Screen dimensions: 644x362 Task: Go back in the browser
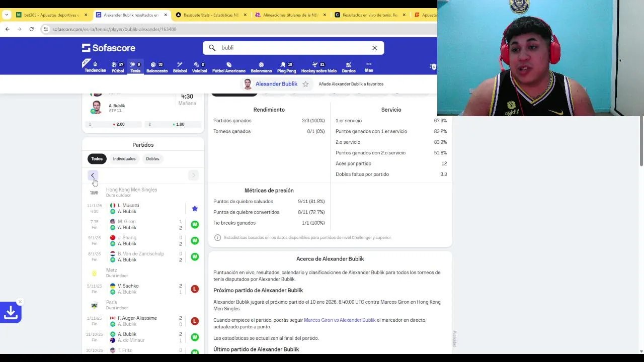[8, 29]
